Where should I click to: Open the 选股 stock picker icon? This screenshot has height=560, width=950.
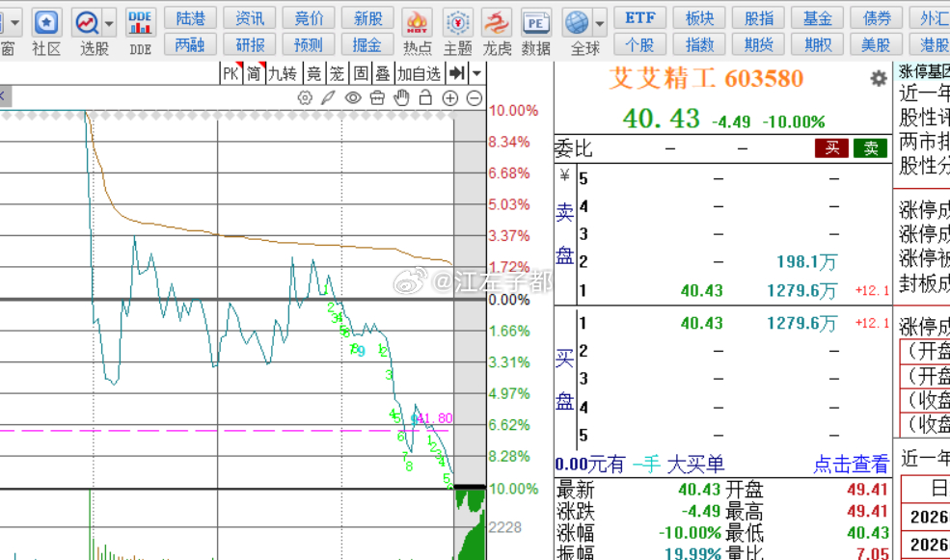tap(87, 23)
